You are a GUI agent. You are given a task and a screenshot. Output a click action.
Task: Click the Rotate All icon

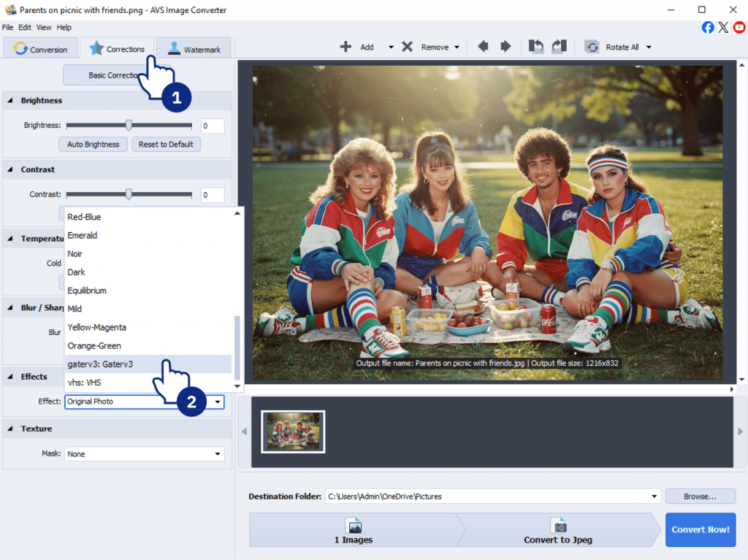coord(592,47)
